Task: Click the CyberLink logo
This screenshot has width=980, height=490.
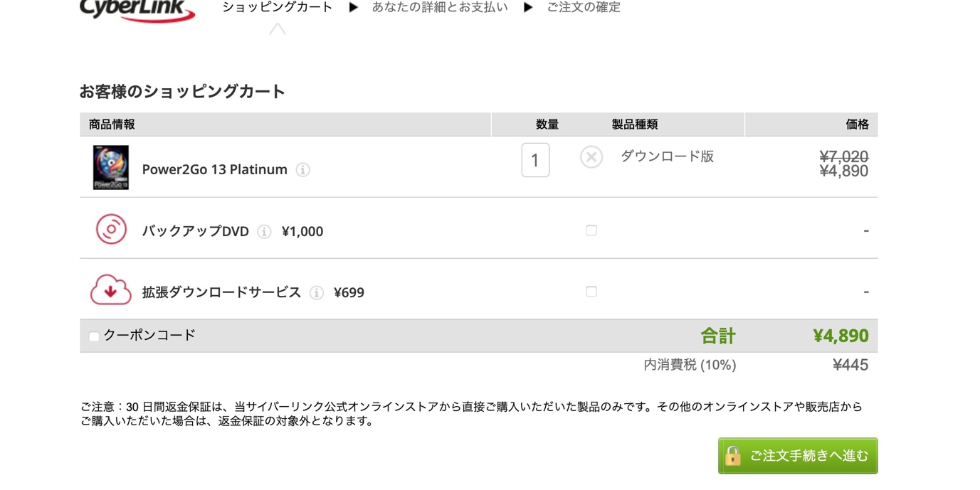Action: click(137, 10)
